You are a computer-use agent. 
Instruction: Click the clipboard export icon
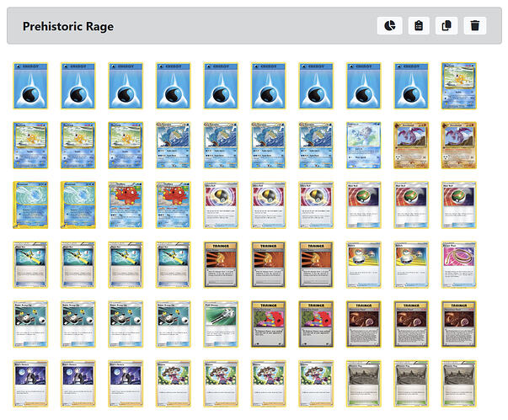(x=419, y=25)
